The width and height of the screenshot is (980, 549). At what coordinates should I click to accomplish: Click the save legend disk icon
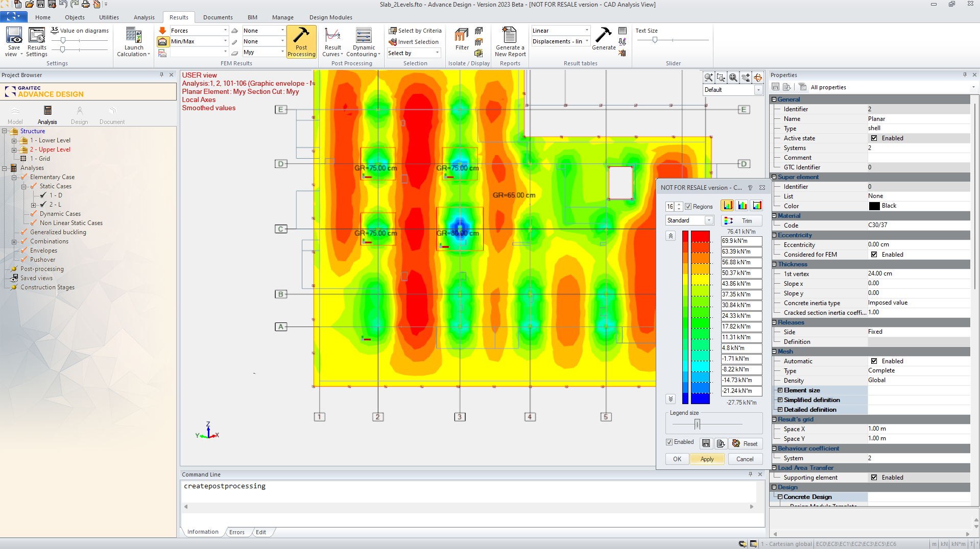(706, 443)
